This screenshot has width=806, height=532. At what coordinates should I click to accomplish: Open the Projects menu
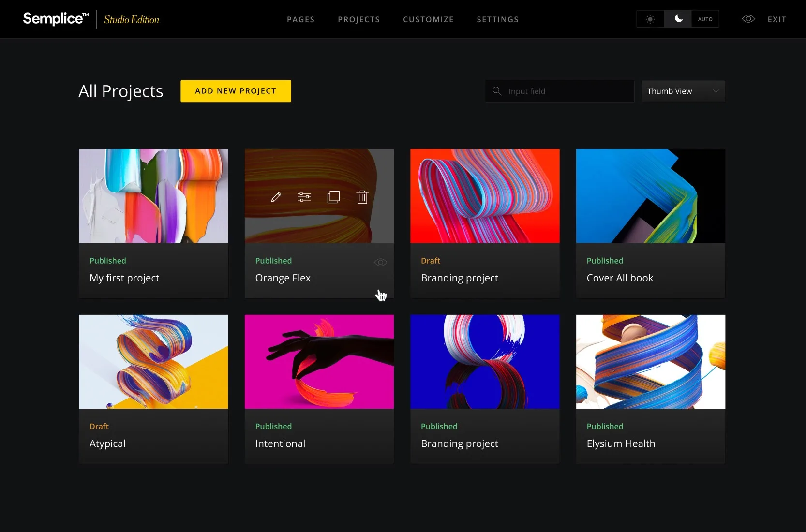click(x=359, y=19)
